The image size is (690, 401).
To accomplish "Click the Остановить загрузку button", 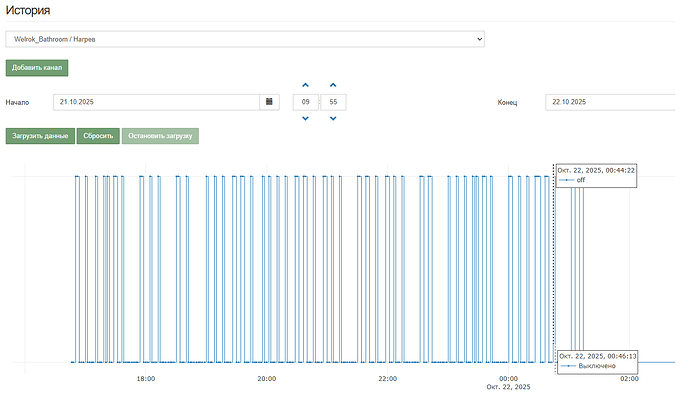I will click(x=160, y=136).
